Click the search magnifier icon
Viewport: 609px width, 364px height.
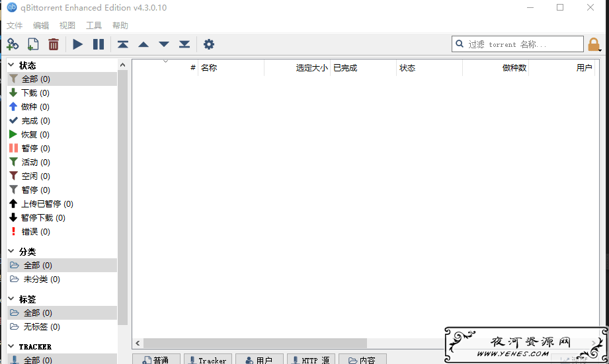[460, 44]
